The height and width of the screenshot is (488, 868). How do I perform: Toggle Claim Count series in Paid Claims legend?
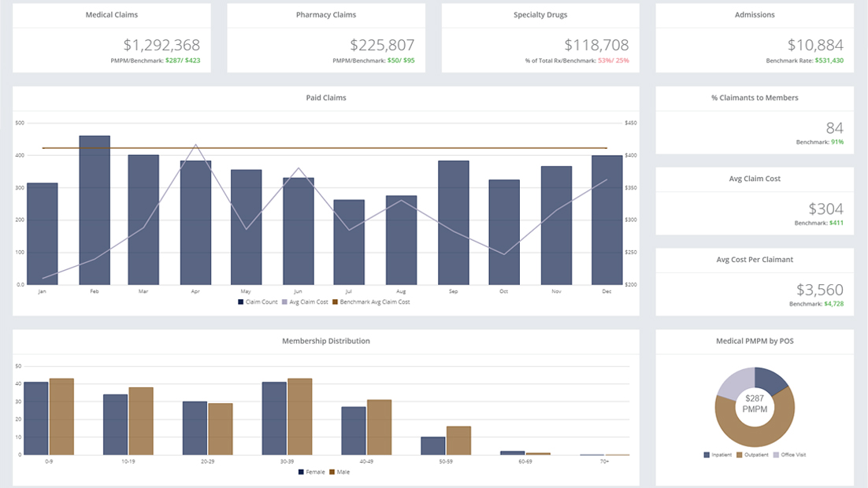pyautogui.click(x=258, y=301)
